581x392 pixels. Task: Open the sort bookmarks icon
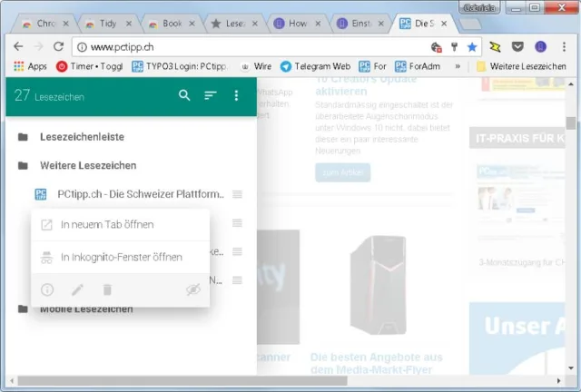point(210,95)
